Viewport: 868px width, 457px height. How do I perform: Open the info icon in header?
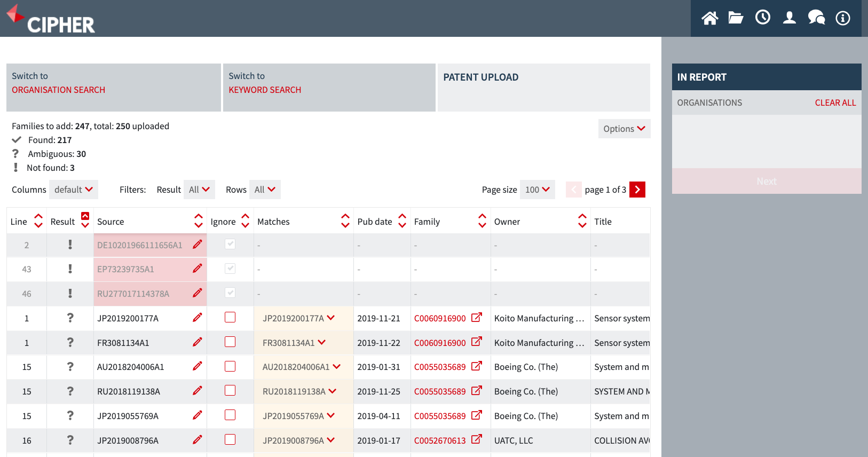843,18
